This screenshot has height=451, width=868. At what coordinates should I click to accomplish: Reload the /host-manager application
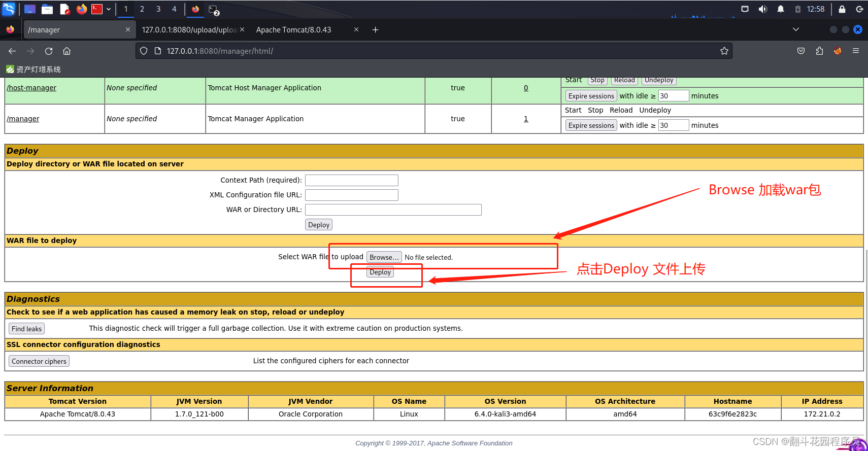click(x=624, y=80)
